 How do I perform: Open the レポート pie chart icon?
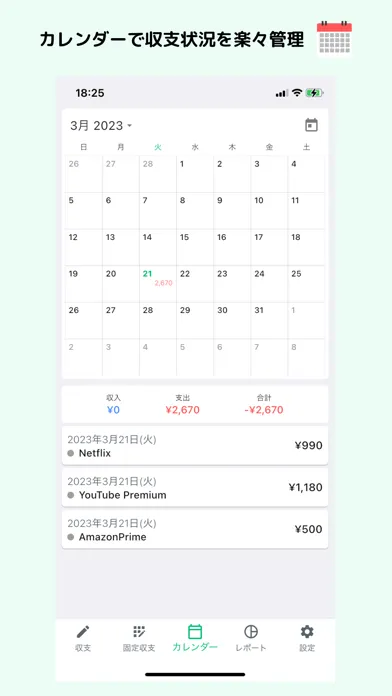(251, 632)
